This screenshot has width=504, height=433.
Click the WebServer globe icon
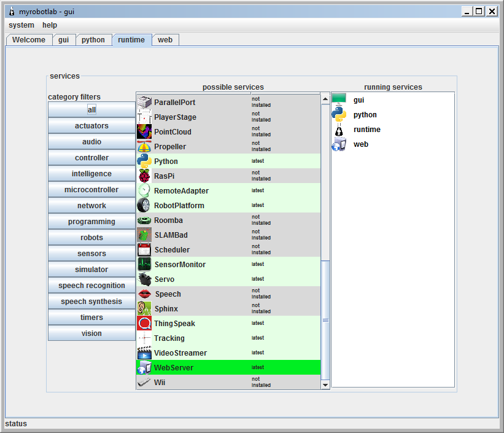(x=144, y=368)
